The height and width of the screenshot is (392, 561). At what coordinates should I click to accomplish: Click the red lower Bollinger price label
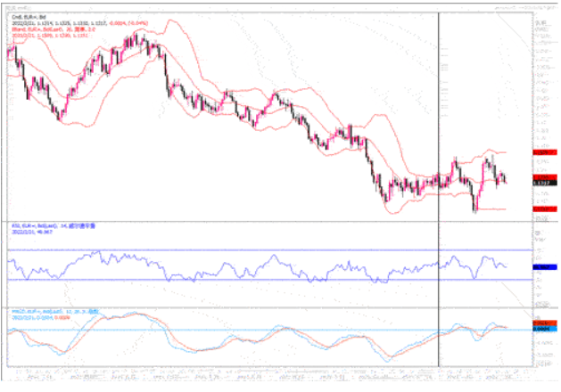[540, 209]
